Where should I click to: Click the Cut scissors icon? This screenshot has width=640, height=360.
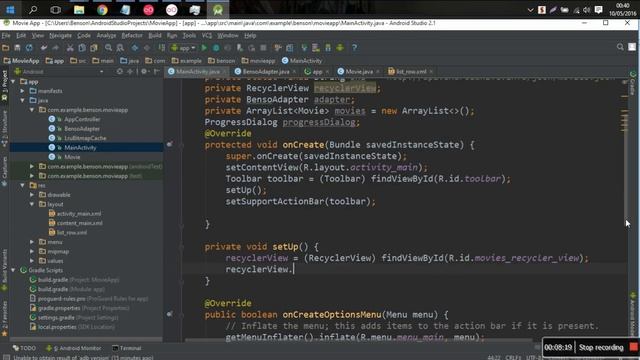(70, 48)
